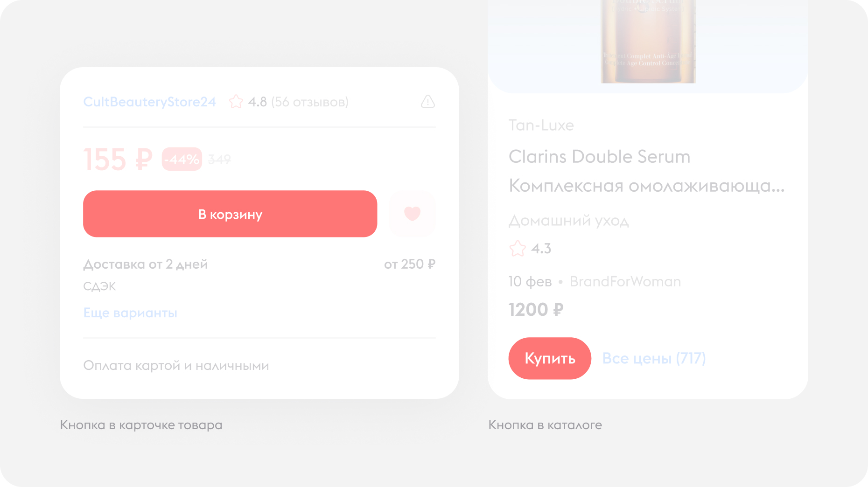Click the Оплата картой и наличными text
The height and width of the screenshot is (487, 868).
pos(176,365)
